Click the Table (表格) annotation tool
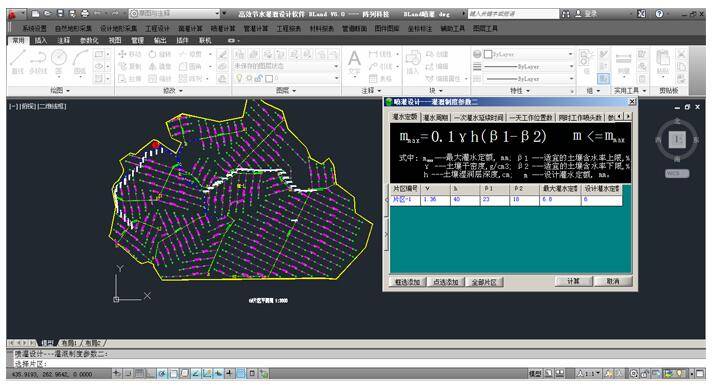Viewport: 715px width, 386px height. click(x=380, y=78)
